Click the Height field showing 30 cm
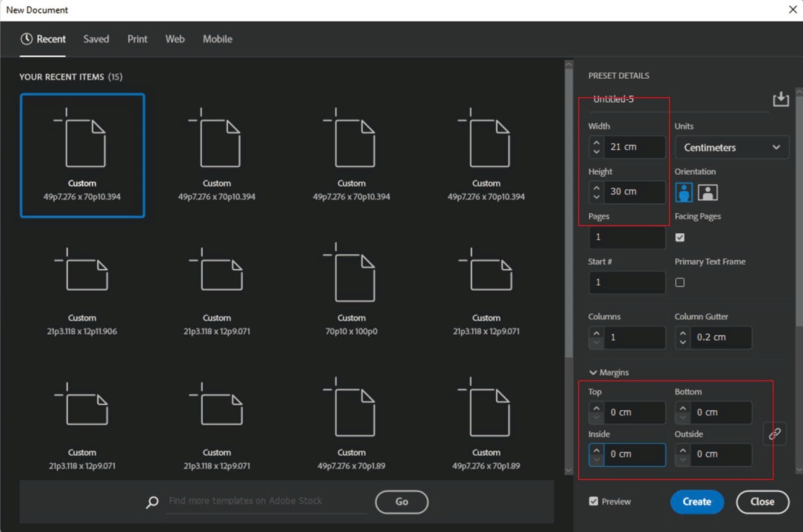The height and width of the screenshot is (532, 803). (x=634, y=192)
